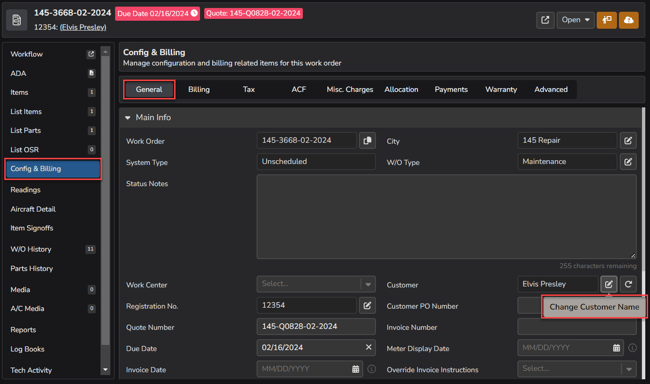Click the ADA document icon
The height and width of the screenshot is (384, 650).
[x=92, y=73]
